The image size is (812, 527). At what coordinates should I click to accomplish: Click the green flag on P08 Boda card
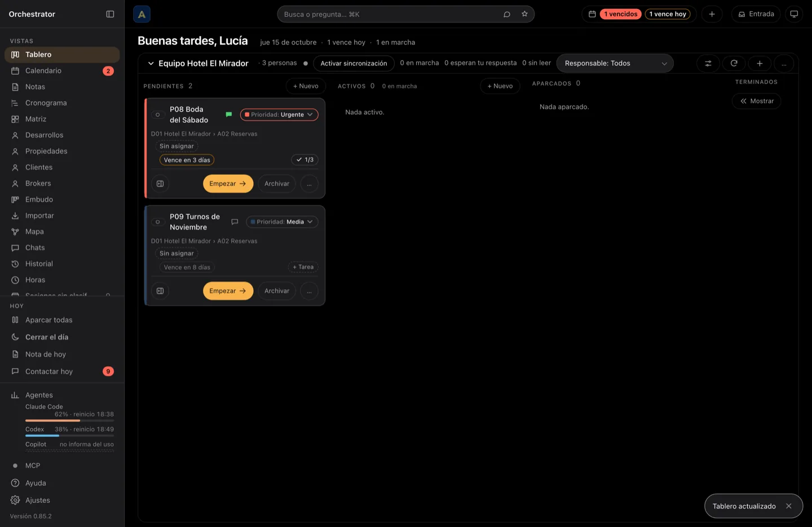[x=229, y=114]
